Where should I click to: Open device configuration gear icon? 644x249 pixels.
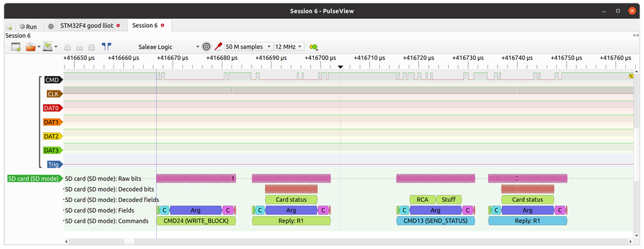(x=206, y=47)
